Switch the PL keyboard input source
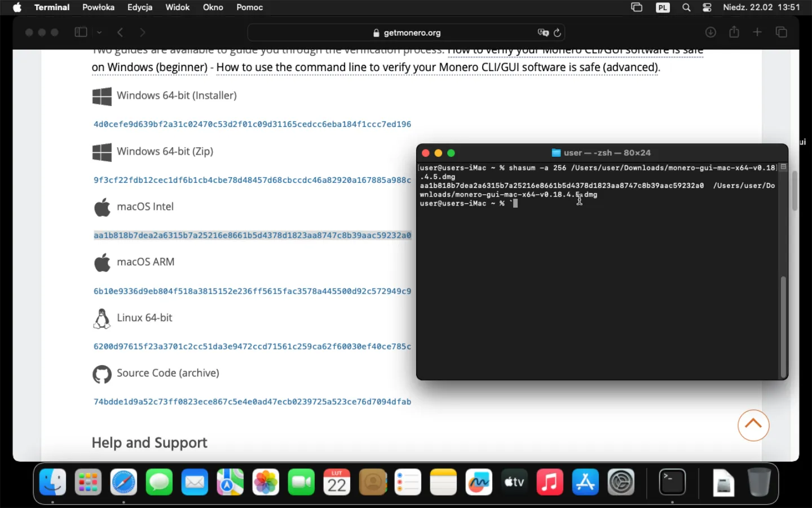Screen dimensions: 812x508 tap(663, 7)
